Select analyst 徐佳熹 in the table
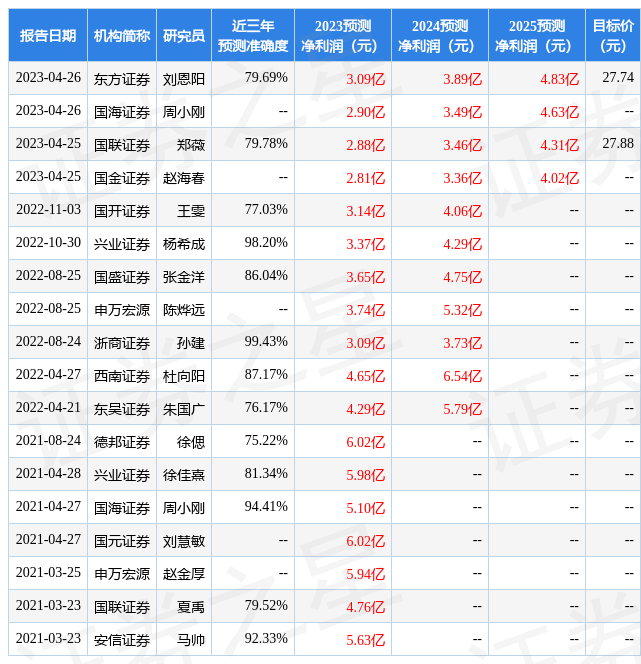Viewport: 641px width, 664px height. 184,474
